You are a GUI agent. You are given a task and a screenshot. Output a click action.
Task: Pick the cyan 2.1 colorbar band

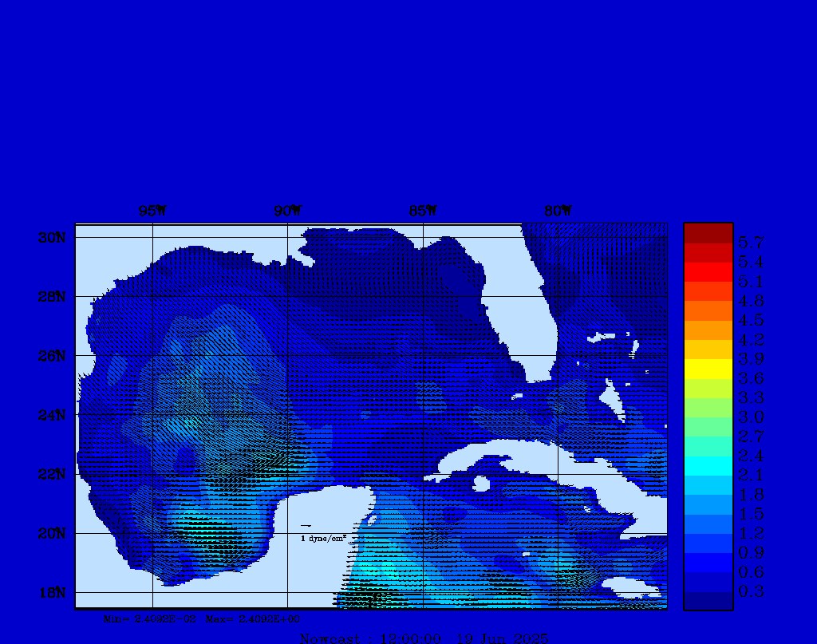coord(708,465)
